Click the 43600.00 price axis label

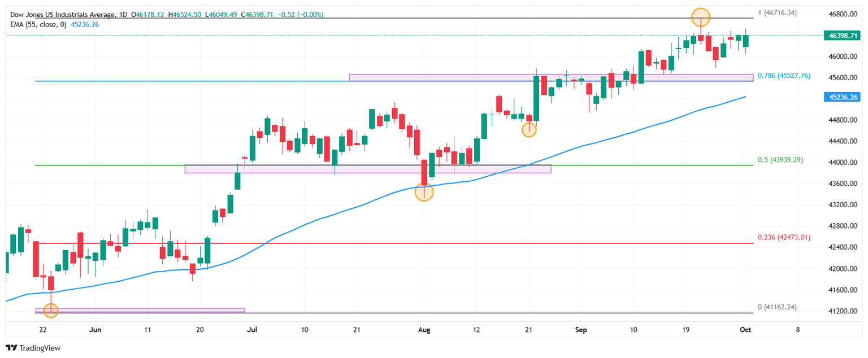(844, 184)
